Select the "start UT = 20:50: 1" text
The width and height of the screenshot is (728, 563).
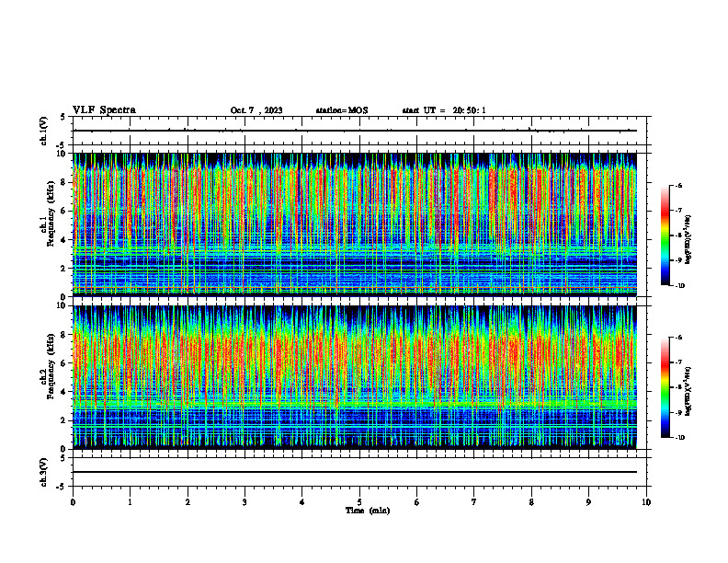click(x=444, y=110)
